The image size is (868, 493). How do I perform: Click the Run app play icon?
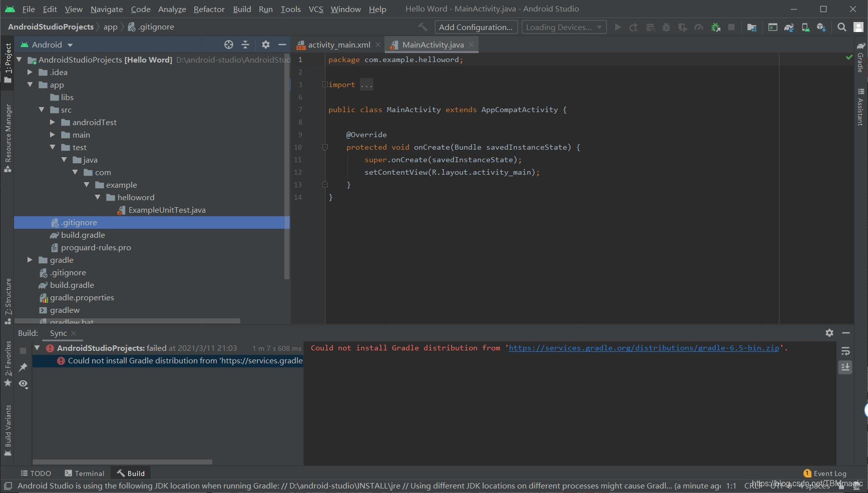[618, 27]
